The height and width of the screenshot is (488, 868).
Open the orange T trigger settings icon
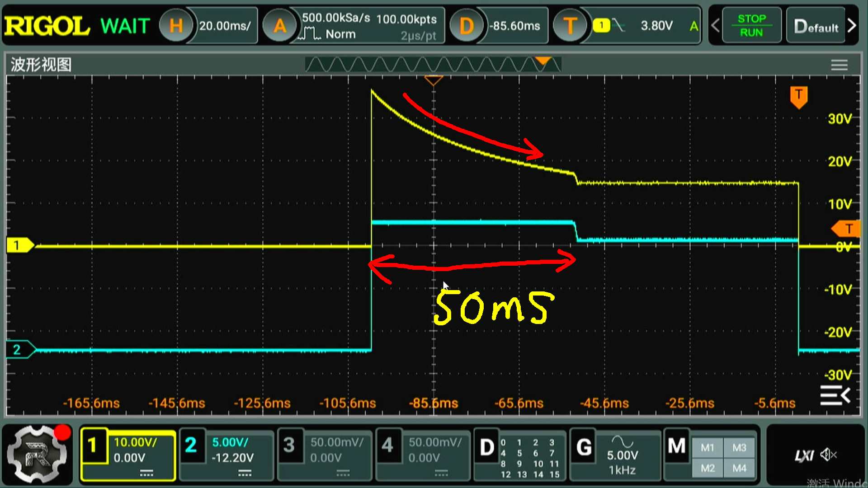coord(570,26)
